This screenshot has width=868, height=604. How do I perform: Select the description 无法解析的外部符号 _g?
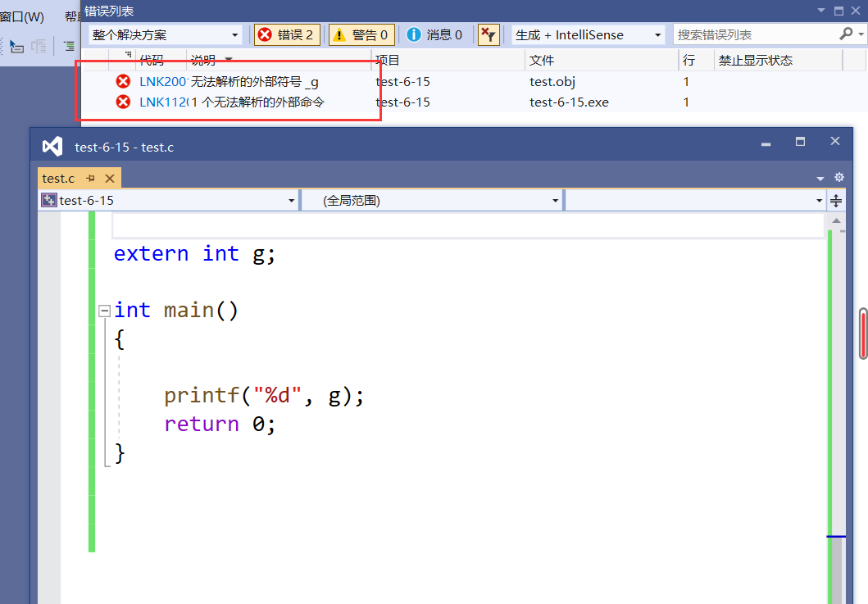click(255, 82)
